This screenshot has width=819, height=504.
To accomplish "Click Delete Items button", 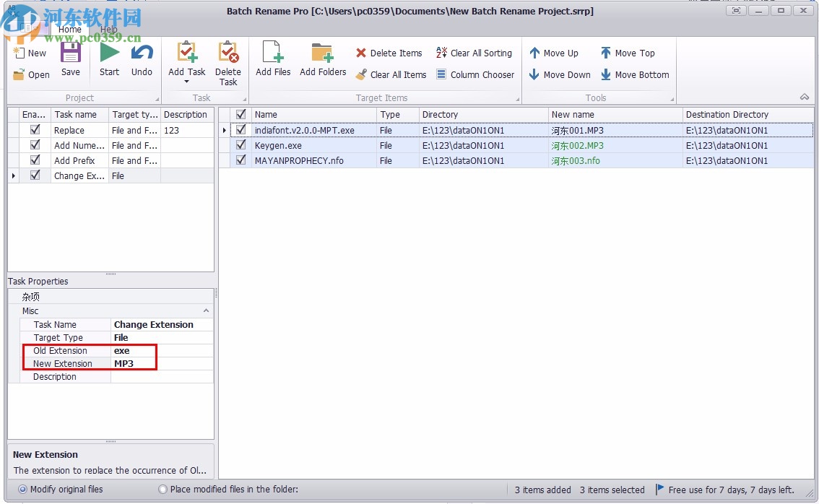I will (389, 53).
